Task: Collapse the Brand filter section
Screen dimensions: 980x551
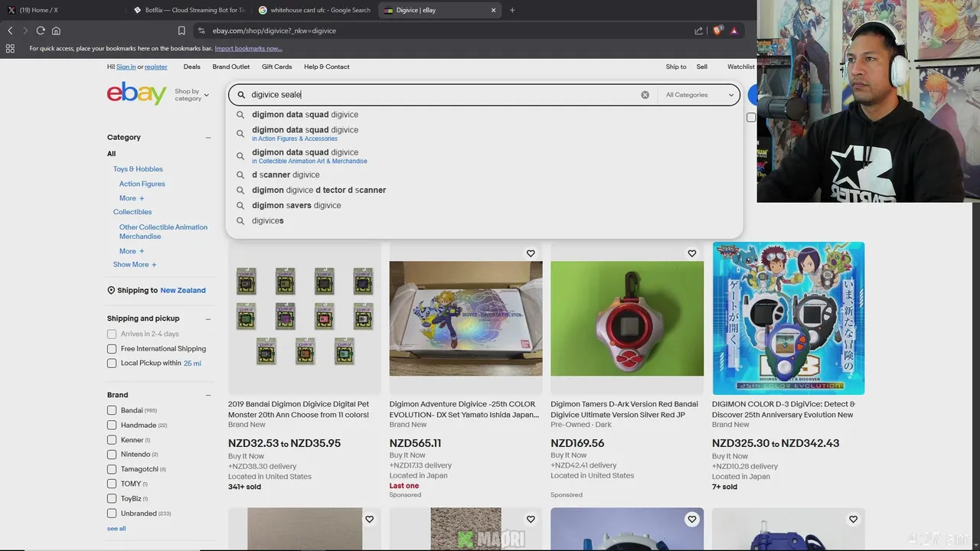Action: pos(207,395)
